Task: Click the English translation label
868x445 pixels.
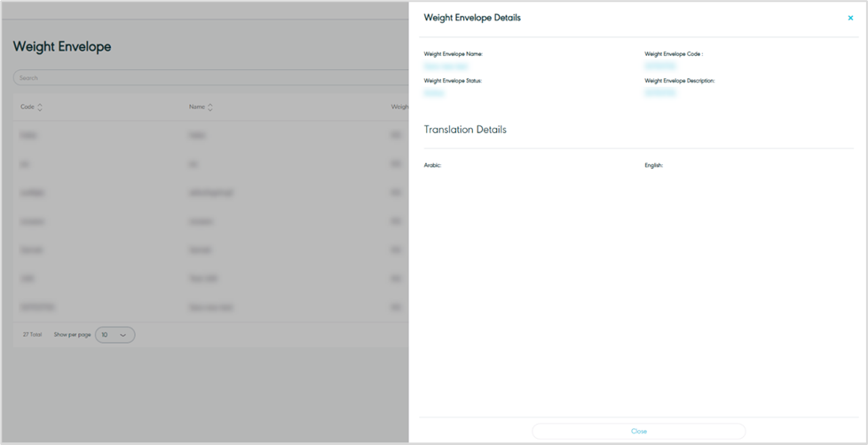Action: pyautogui.click(x=653, y=165)
